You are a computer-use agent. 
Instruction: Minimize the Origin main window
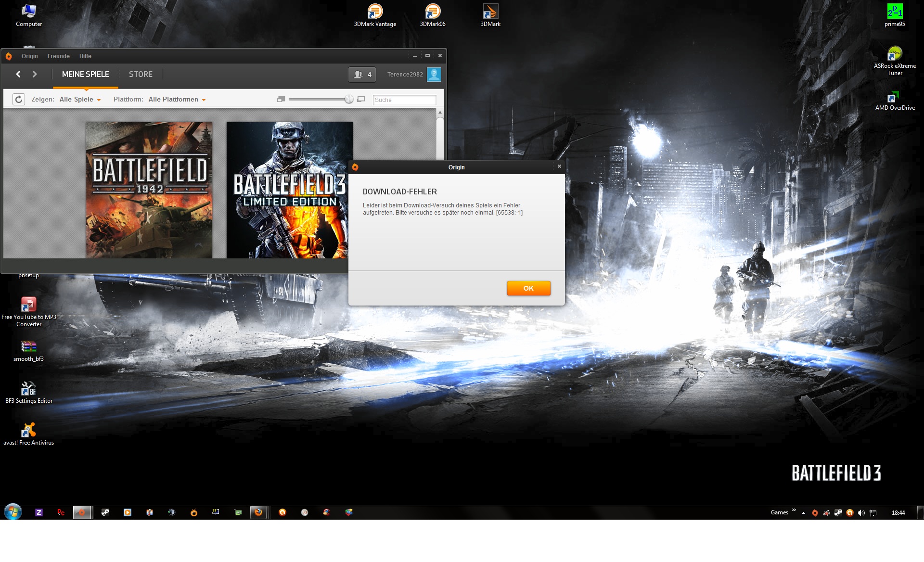(415, 56)
